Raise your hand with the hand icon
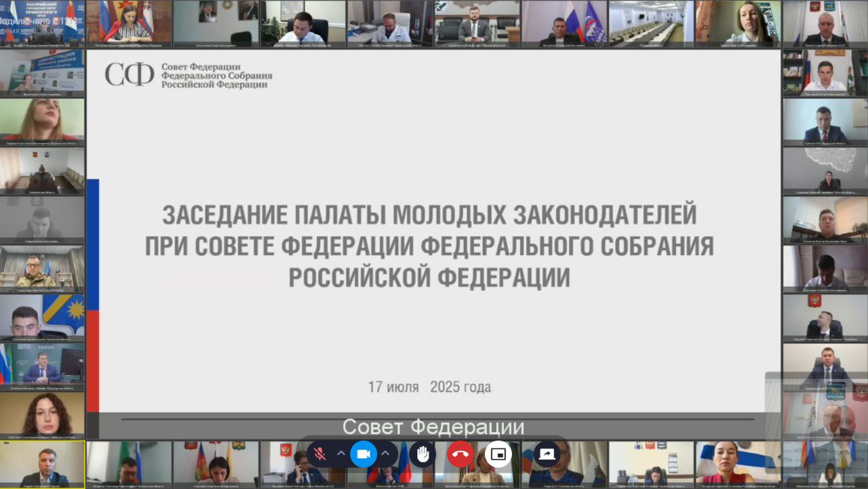Image resolution: width=868 pixels, height=489 pixels. [x=422, y=454]
